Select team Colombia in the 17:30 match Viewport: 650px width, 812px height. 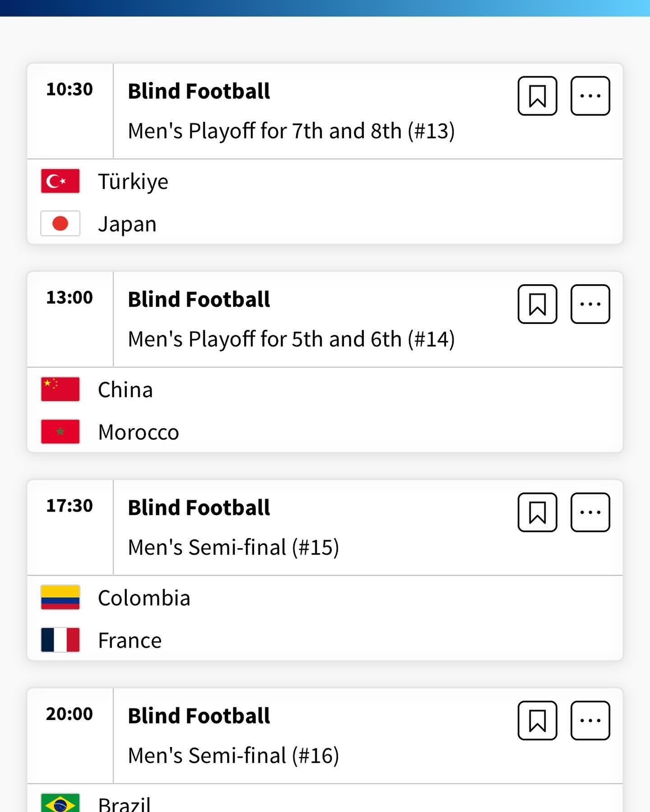tap(144, 598)
